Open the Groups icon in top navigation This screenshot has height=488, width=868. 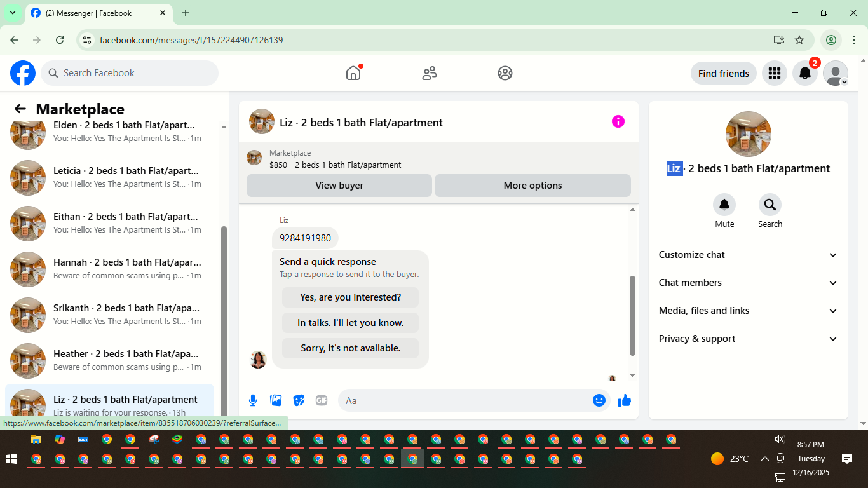[505, 73]
